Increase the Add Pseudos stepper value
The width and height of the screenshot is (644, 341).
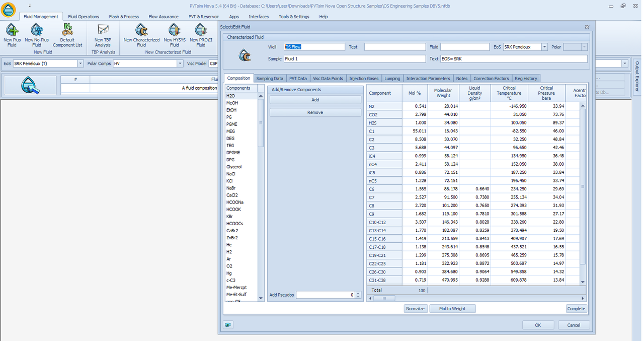point(358,293)
